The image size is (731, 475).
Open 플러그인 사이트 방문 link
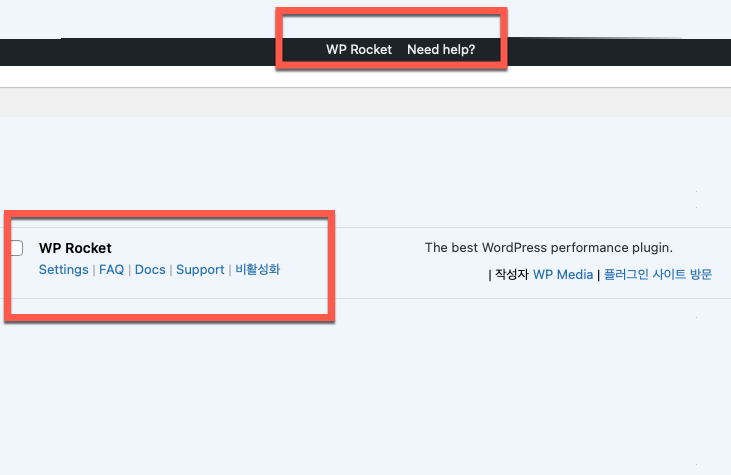658,274
